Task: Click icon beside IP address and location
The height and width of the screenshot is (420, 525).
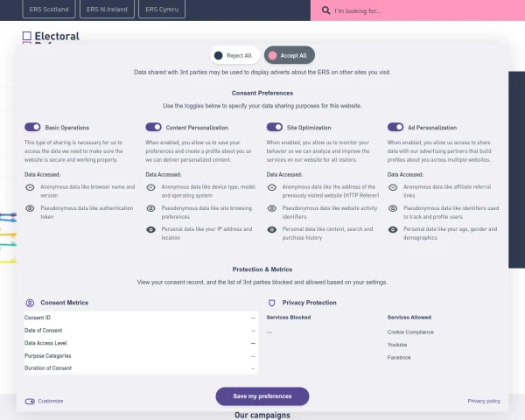Action: [150, 229]
